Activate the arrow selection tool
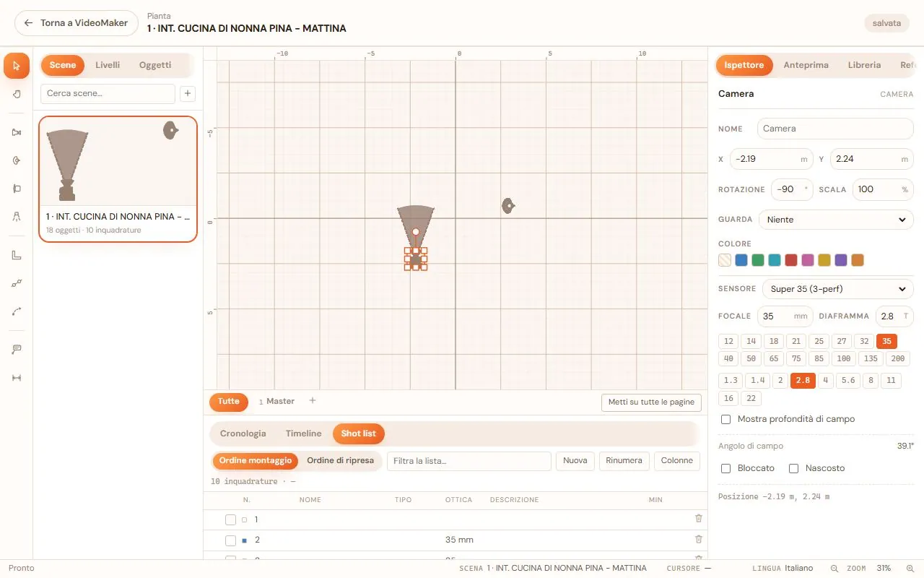This screenshot has height=578, width=924. point(17,66)
